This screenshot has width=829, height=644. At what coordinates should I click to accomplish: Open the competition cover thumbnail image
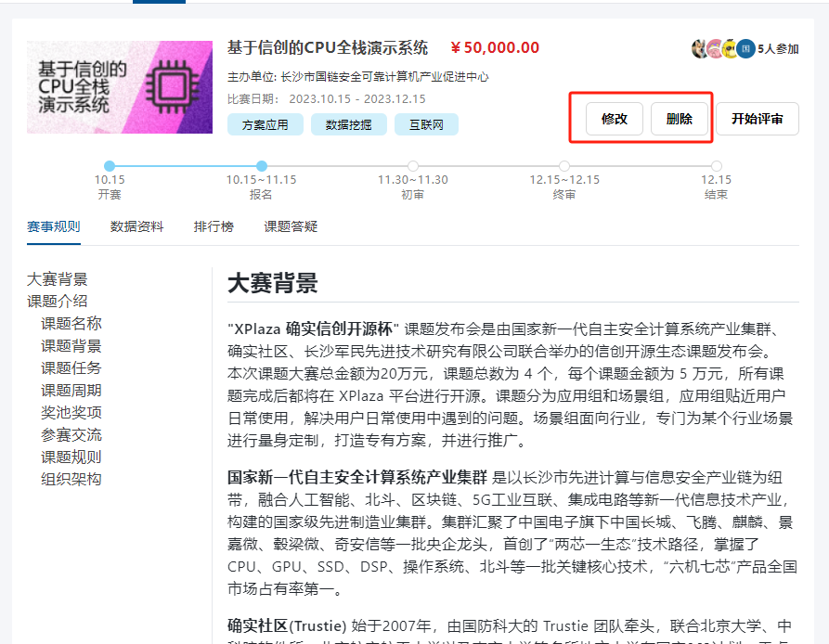click(120, 87)
